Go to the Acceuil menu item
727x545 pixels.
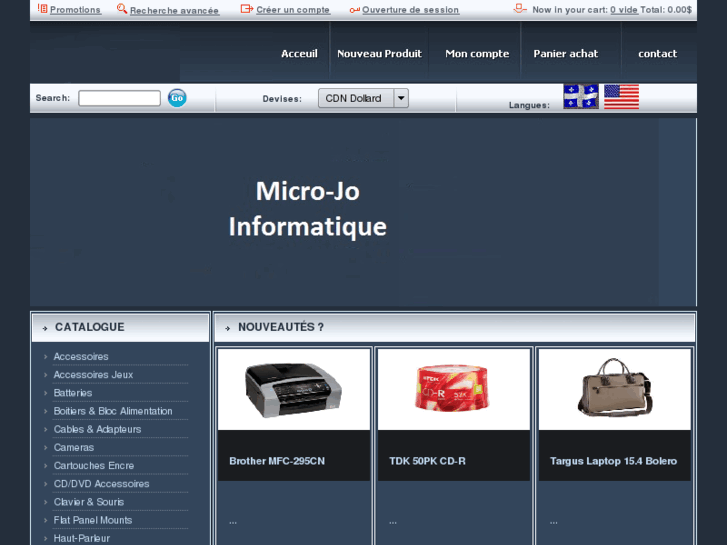point(299,54)
